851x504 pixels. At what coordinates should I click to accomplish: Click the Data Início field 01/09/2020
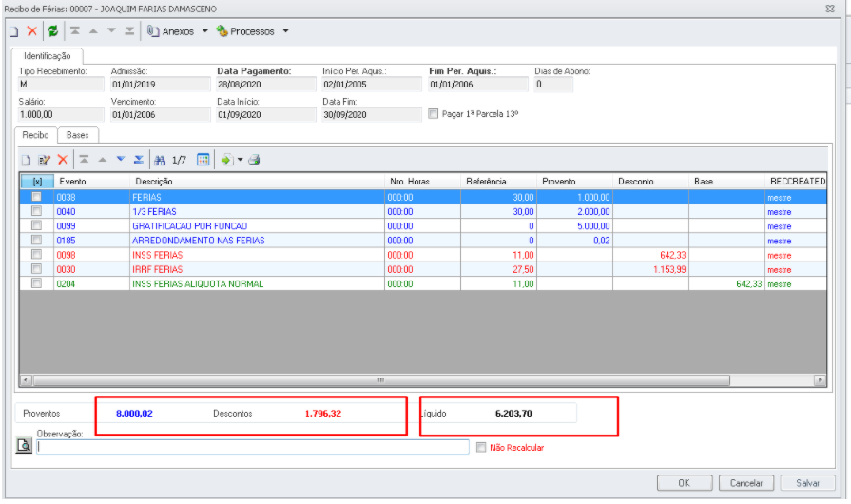[x=266, y=114]
